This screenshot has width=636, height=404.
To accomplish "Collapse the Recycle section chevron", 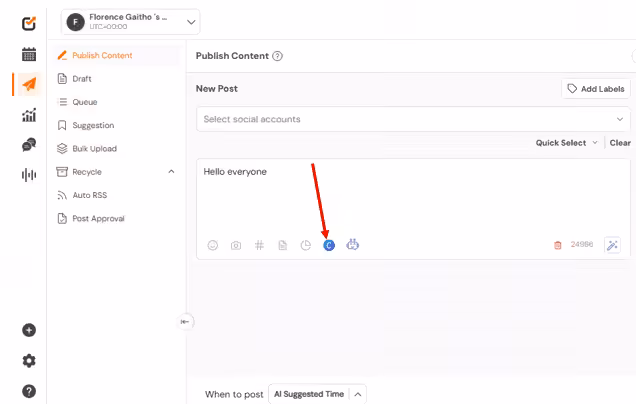I will point(171,172).
